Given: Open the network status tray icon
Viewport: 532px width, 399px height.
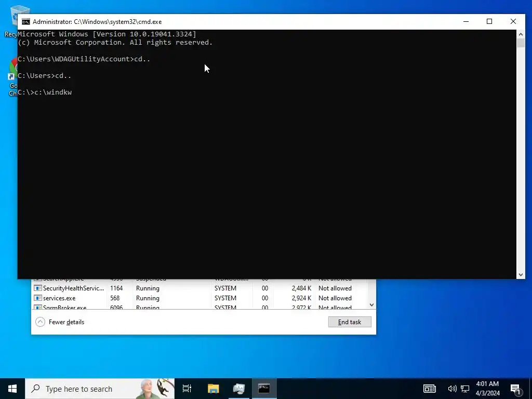Looking at the screenshot, I should 465,389.
